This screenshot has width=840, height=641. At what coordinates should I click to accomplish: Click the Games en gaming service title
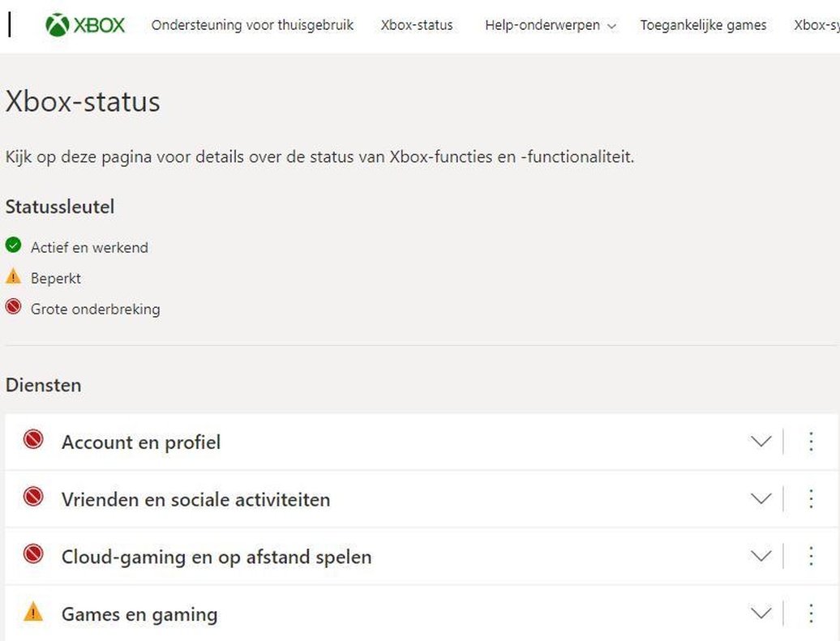point(139,614)
